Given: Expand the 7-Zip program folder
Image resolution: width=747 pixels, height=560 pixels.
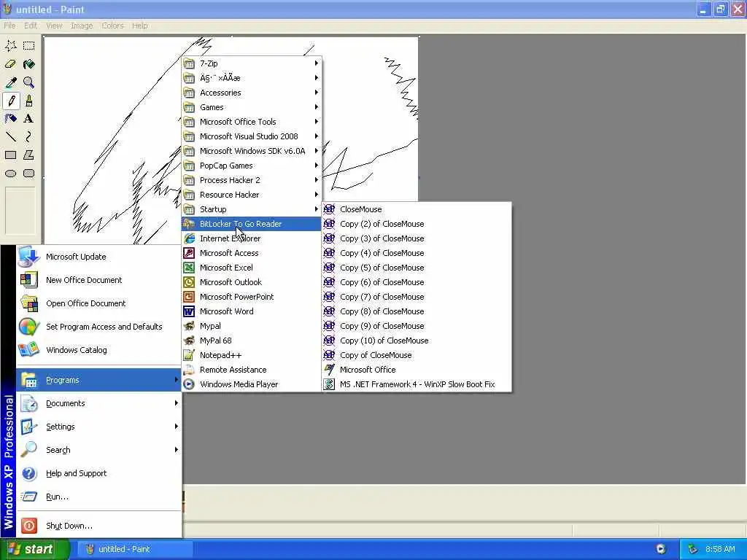Looking at the screenshot, I should point(252,63).
